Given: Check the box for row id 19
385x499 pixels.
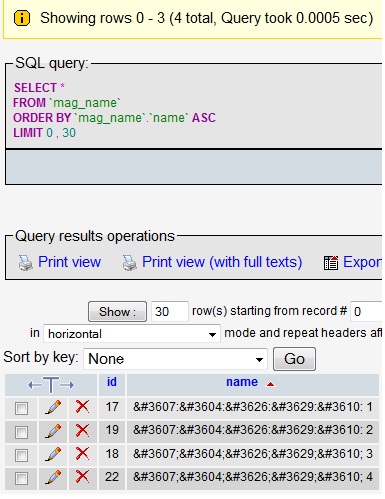Looking at the screenshot, I should click(x=21, y=432).
